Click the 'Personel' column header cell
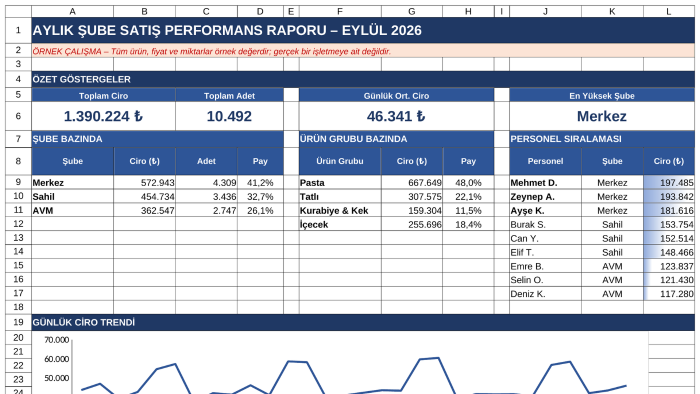Screen dimensions: 700x394 click(x=545, y=161)
